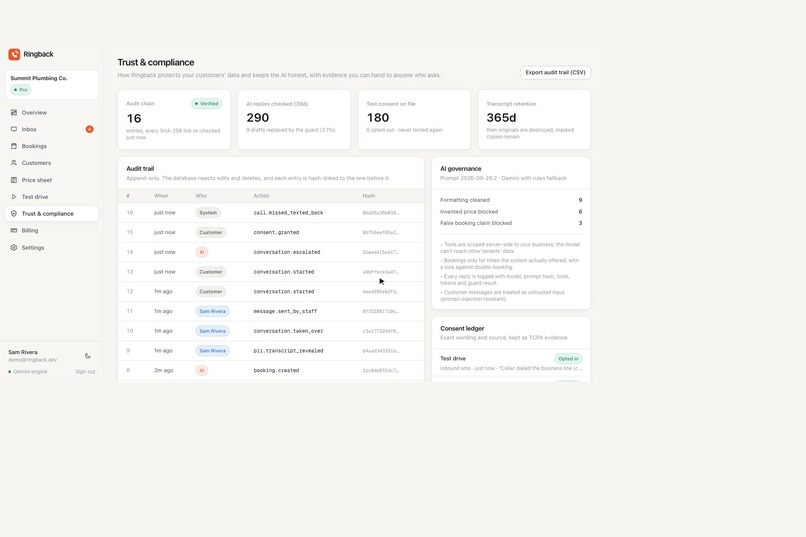Click the Audit chain 16 card
The height and width of the screenshot is (537, 806).
[x=174, y=120]
